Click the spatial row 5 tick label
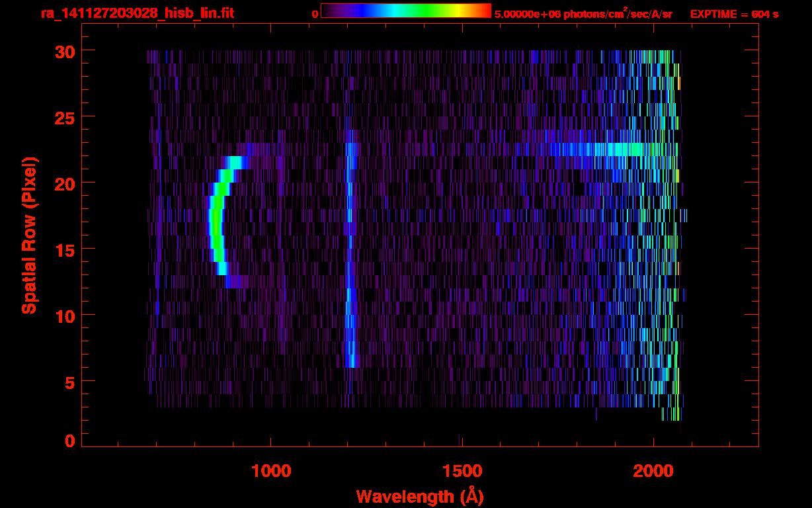 (71, 382)
